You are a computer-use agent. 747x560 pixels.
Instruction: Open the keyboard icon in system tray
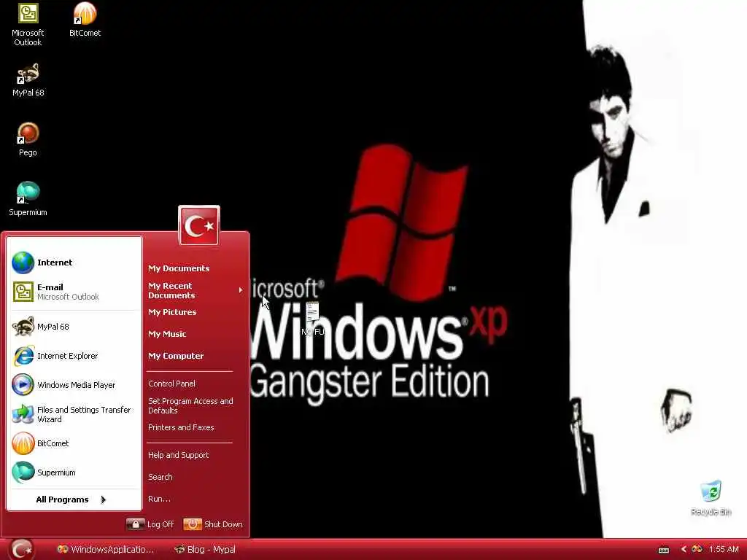(664, 550)
